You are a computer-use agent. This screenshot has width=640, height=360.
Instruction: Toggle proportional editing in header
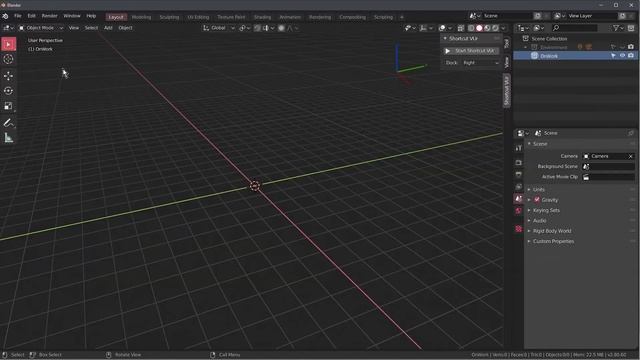click(281, 28)
